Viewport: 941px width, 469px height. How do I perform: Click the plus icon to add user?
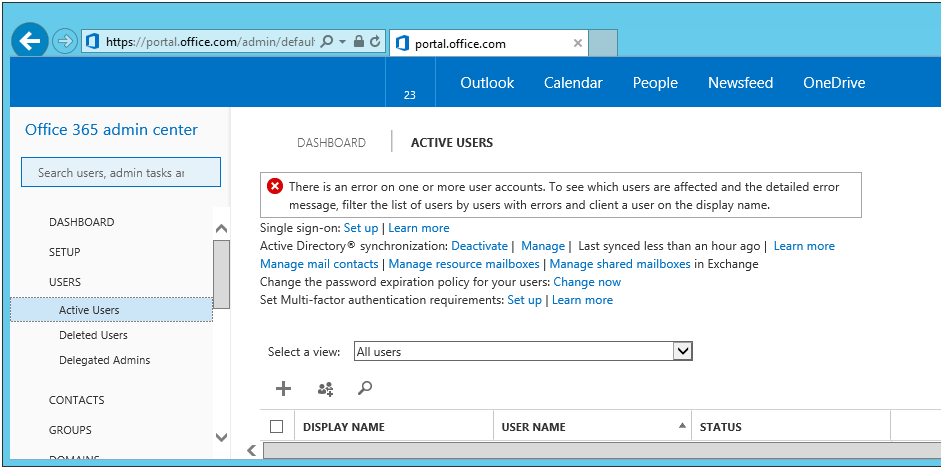coord(283,389)
